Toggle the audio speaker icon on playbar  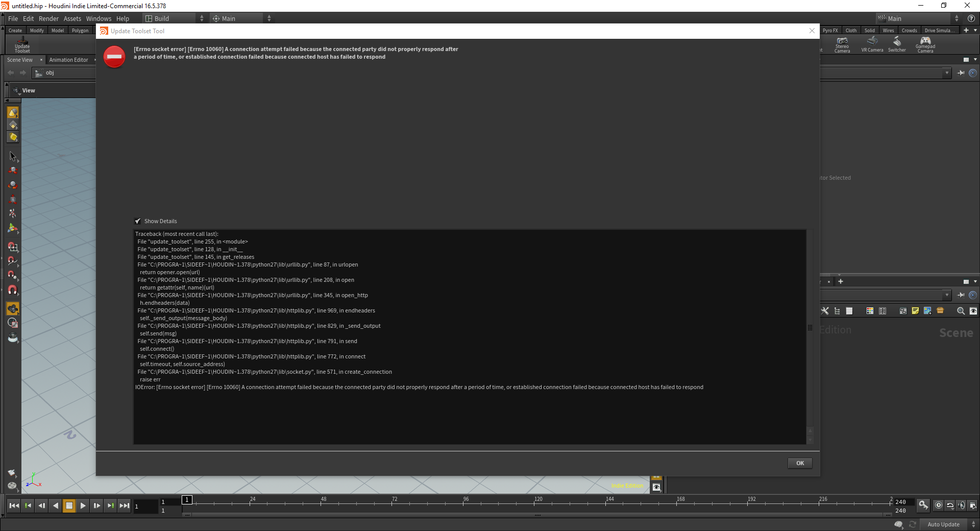(x=962, y=505)
